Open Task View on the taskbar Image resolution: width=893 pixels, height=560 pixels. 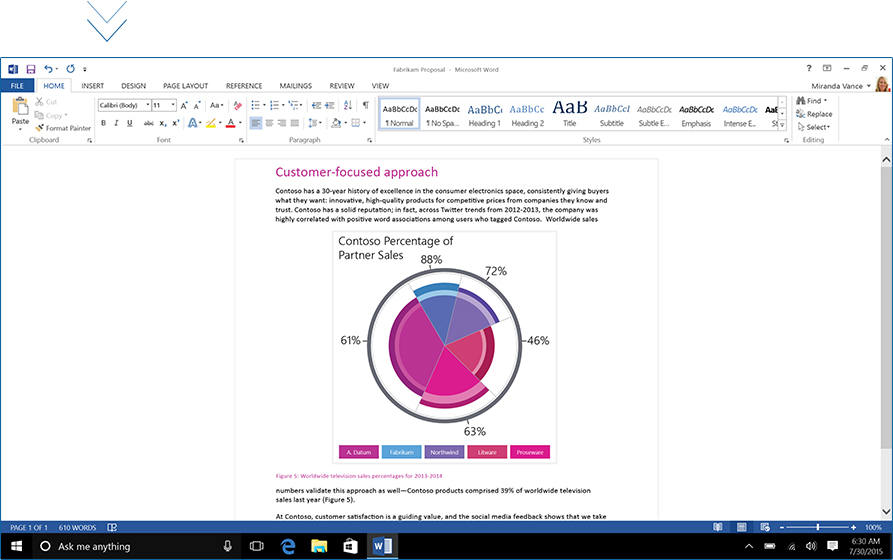point(257,546)
